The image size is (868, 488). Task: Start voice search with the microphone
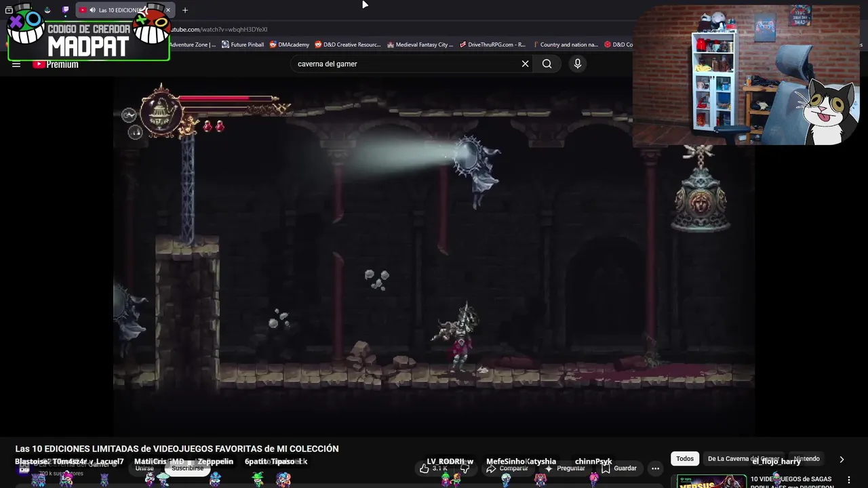coord(578,64)
